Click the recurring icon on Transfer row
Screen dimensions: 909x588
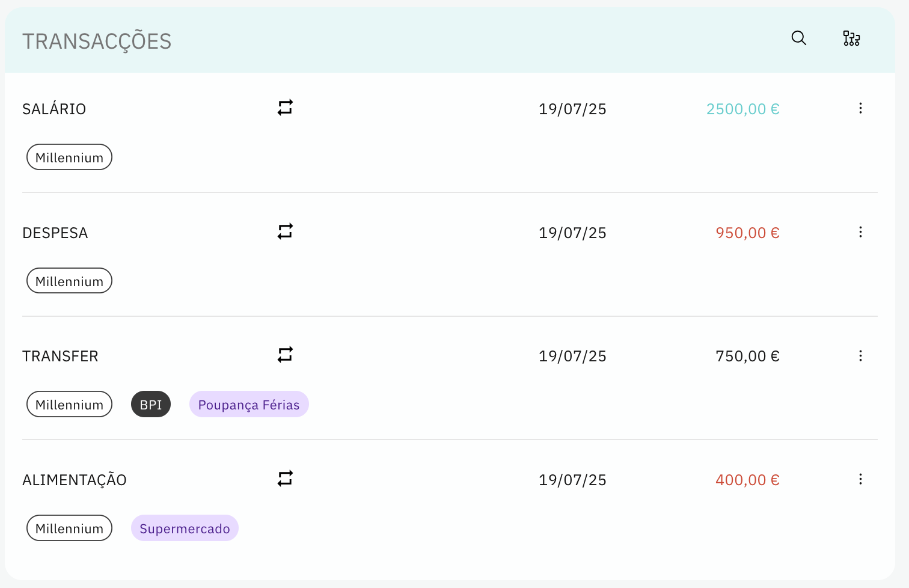click(285, 355)
